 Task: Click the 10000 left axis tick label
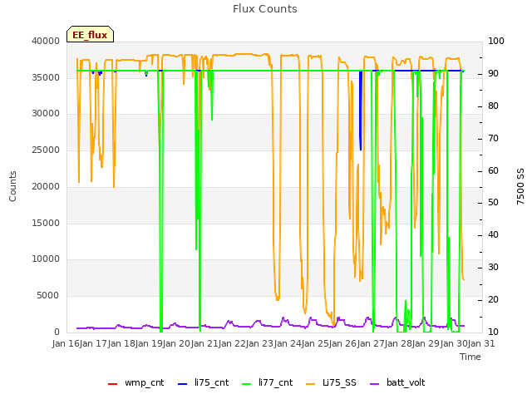point(46,259)
